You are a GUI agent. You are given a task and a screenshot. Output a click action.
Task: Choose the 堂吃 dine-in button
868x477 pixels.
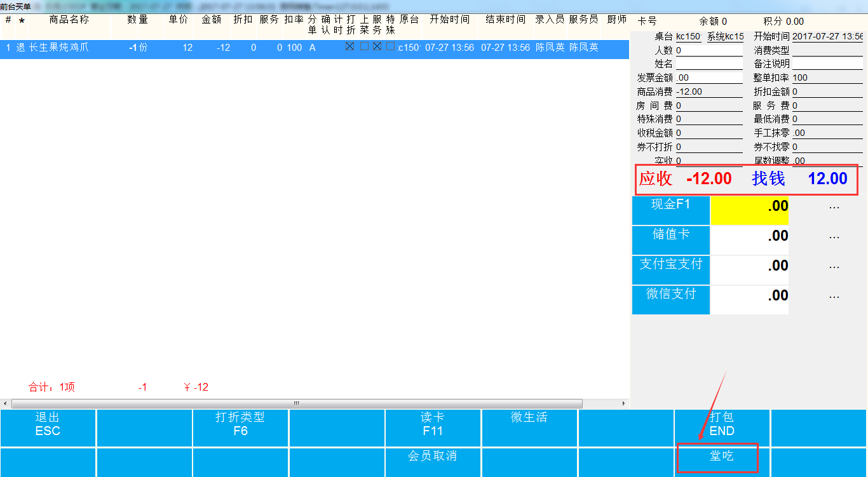click(x=722, y=458)
